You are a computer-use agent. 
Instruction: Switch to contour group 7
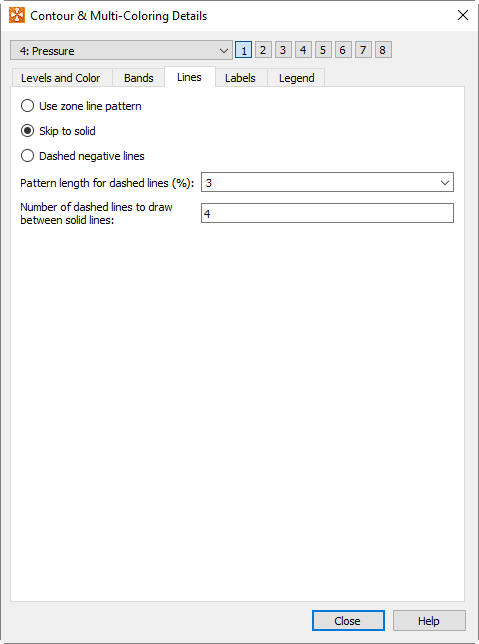pyautogui.click(x=363, y=50)
